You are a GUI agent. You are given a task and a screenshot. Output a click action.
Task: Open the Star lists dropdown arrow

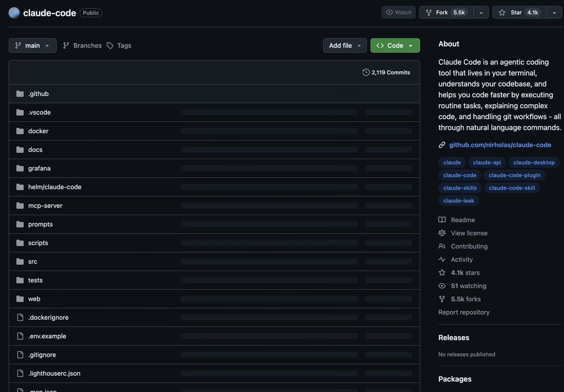point(555,12)
